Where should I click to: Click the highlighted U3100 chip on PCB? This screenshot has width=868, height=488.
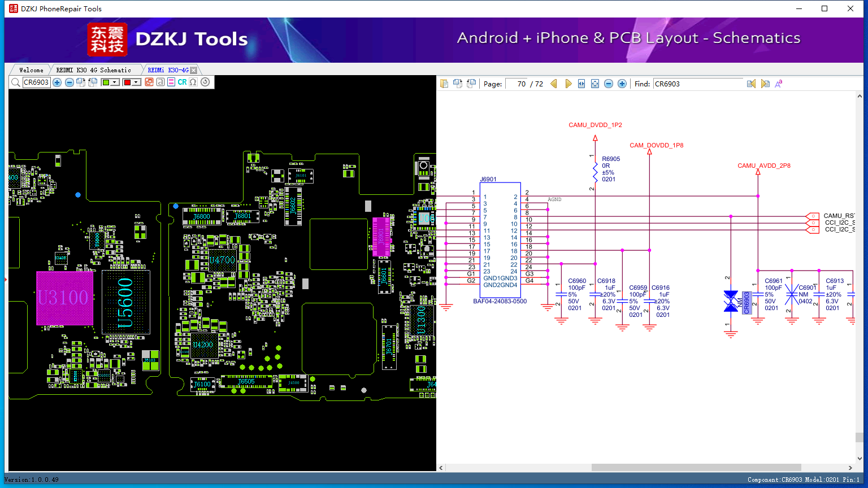[x=64, y=298]
